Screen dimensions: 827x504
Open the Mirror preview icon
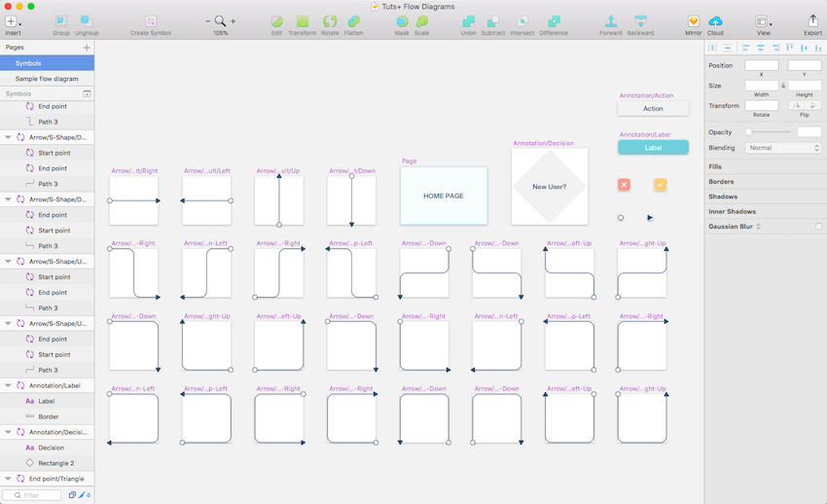tap(693, 21)
